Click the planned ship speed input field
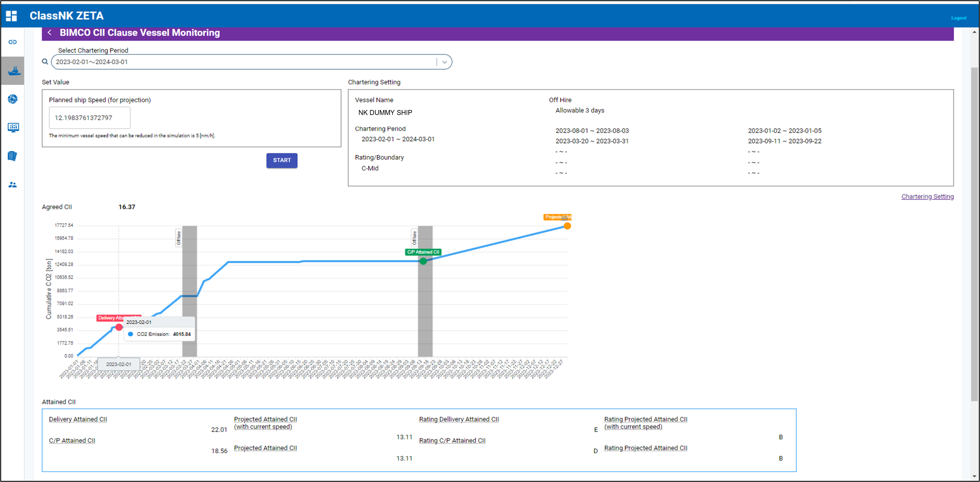The image size is (980, 482). 89,118
